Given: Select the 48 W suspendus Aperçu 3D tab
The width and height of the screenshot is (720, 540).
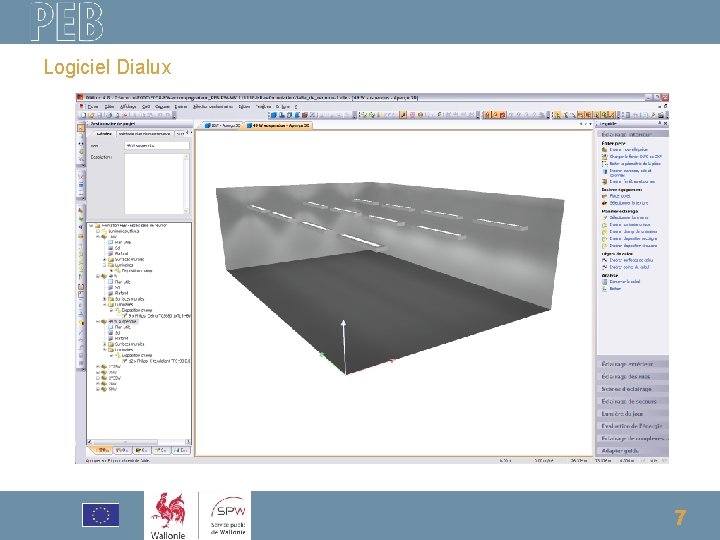Looking at the screenshot, I should [279, 125].
